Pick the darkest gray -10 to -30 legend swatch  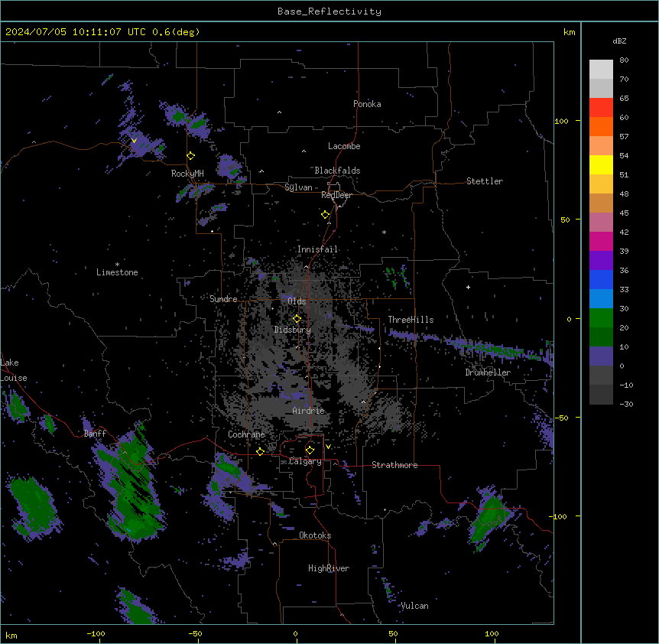pyautogui.click(x=601, y=395)
